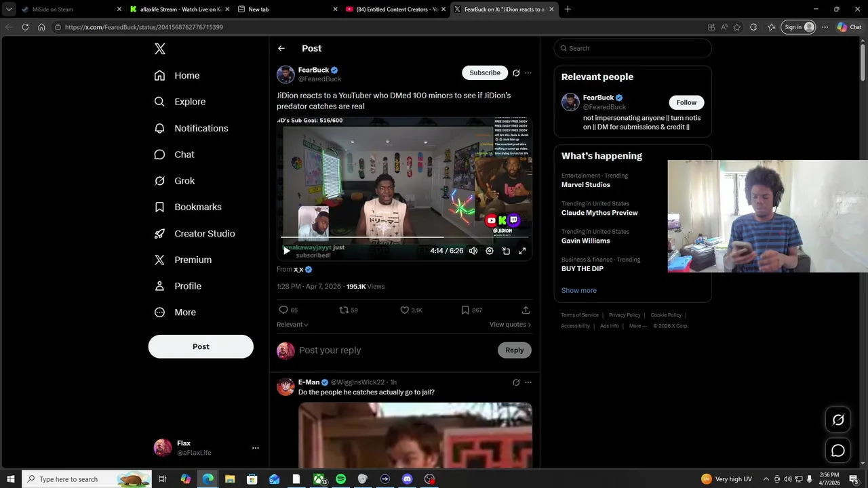This screenshot has width=868, height=488.
Task: Open Spotify from the taskbar
Action: 340,479
